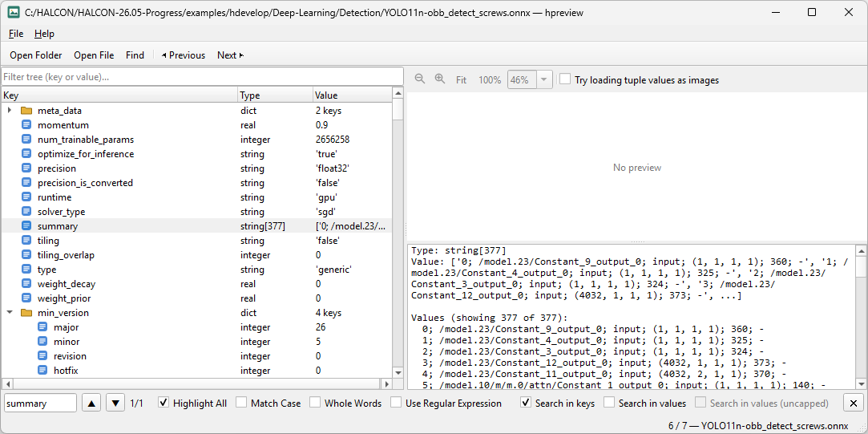Go to Previous file
The width and height of the screenshot is (868, 434).
point(184,55)
